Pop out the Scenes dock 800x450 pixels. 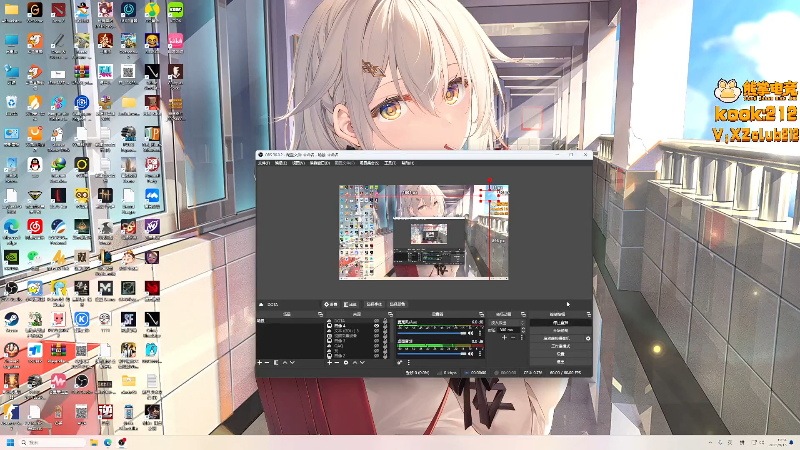point(320,314)
